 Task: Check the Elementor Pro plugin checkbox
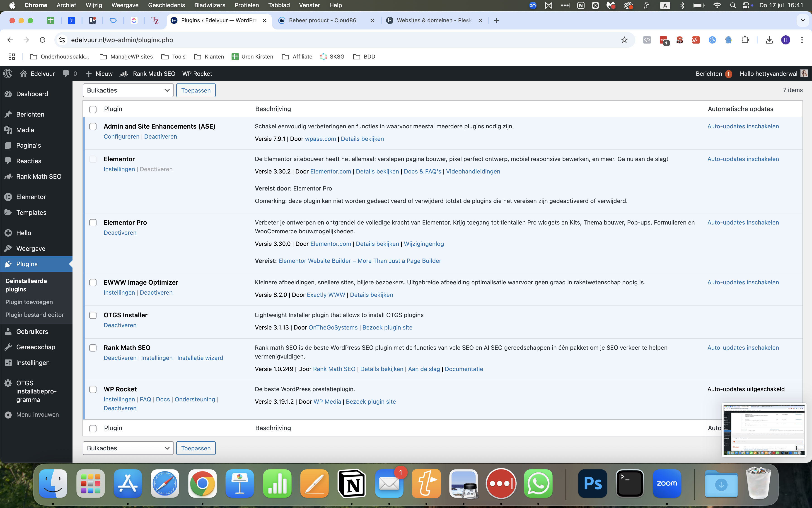click(93, 222)
